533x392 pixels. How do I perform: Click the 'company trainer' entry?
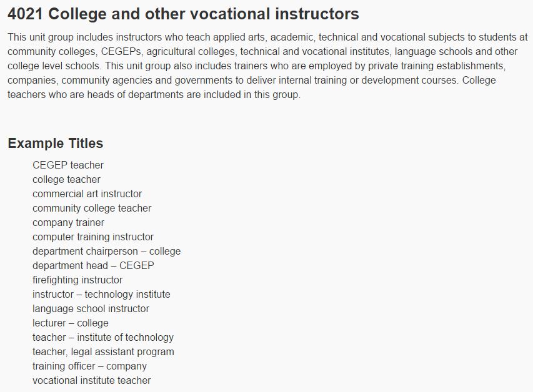click(68, 222)
